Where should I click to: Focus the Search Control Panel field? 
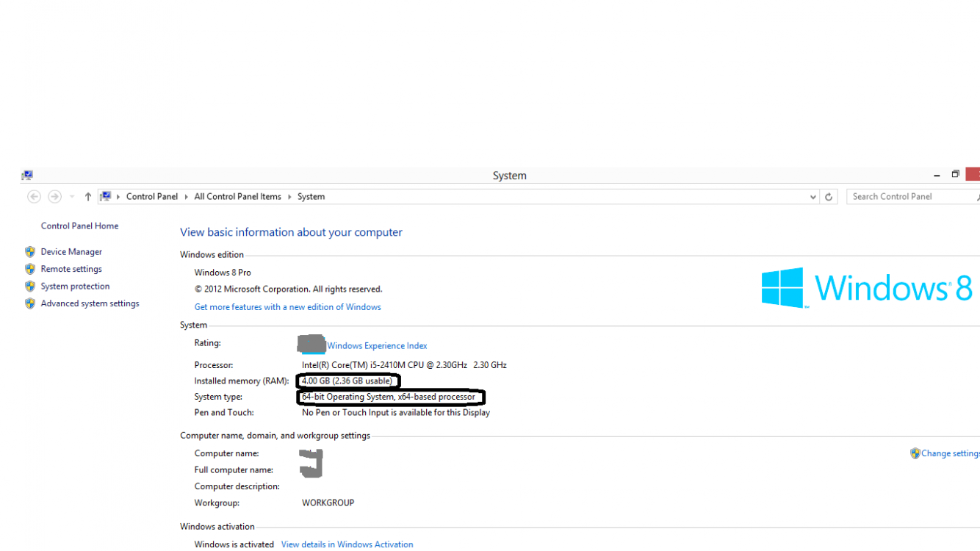[x=912, y=197]
